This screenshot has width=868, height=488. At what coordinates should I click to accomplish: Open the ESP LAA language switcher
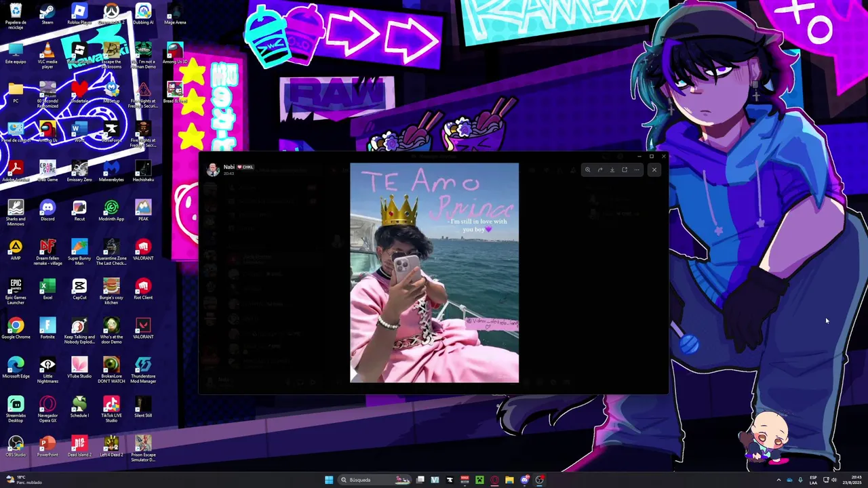click(813, 480)
